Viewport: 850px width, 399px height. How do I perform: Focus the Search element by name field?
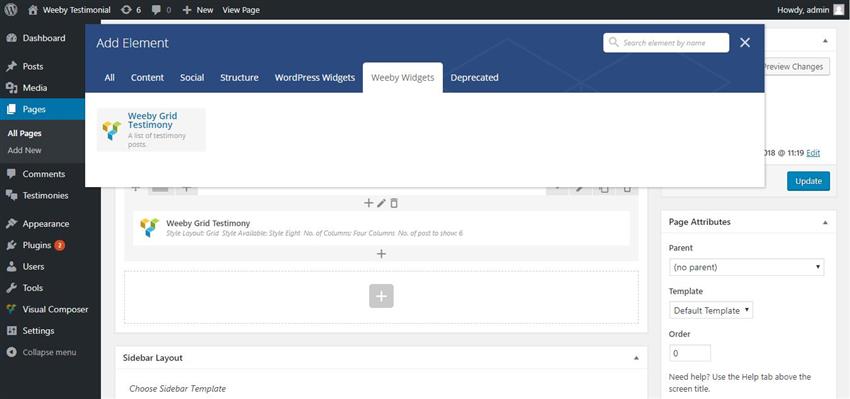pyautogui.click(x=666, y=43)
